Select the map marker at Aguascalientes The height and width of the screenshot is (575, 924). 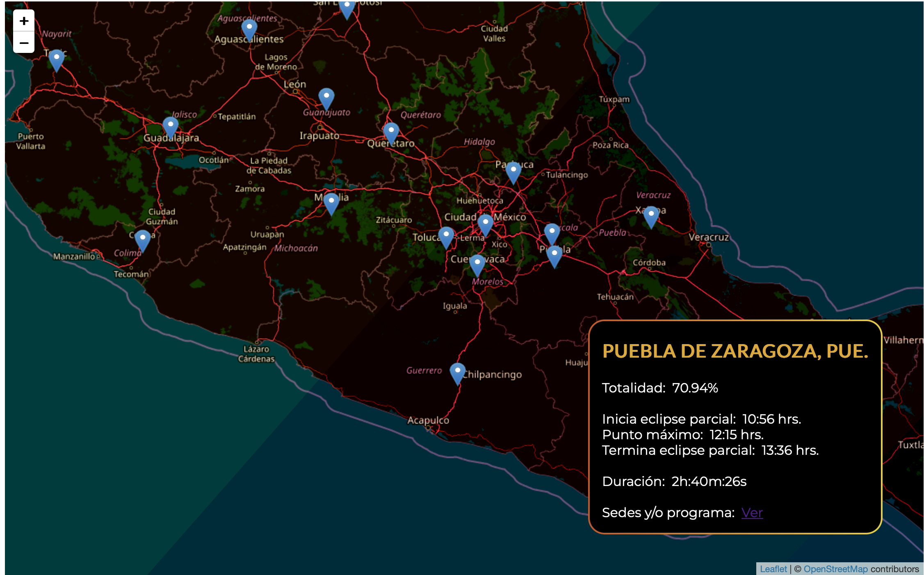tap(249, 30)
